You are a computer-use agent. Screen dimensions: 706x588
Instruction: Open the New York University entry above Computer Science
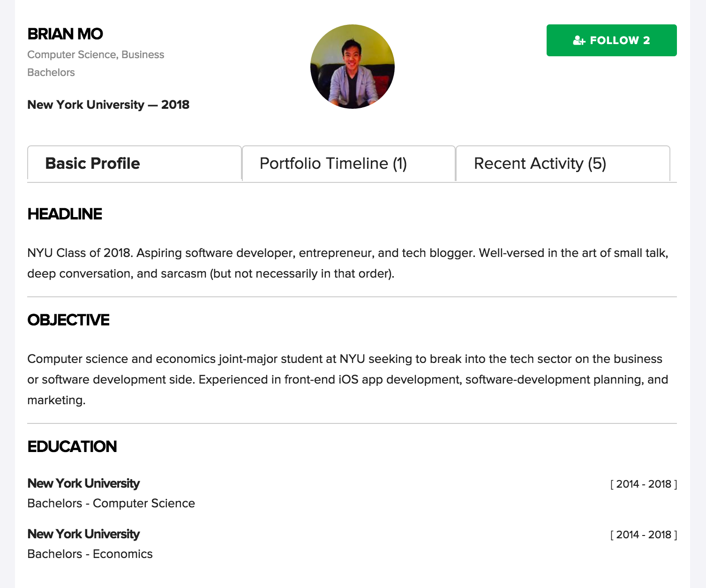pyautogui.click(x=83, y=483)
